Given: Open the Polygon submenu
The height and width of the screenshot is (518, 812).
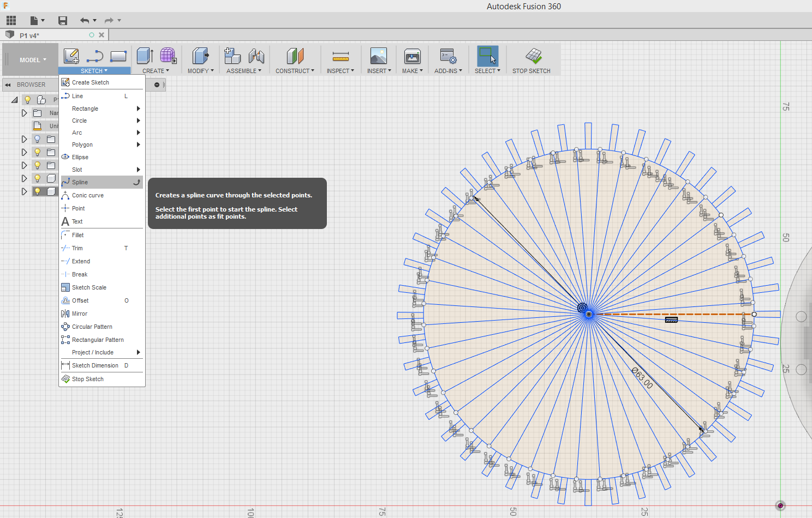Looking at the screenshot, I should tap(102, 144).
